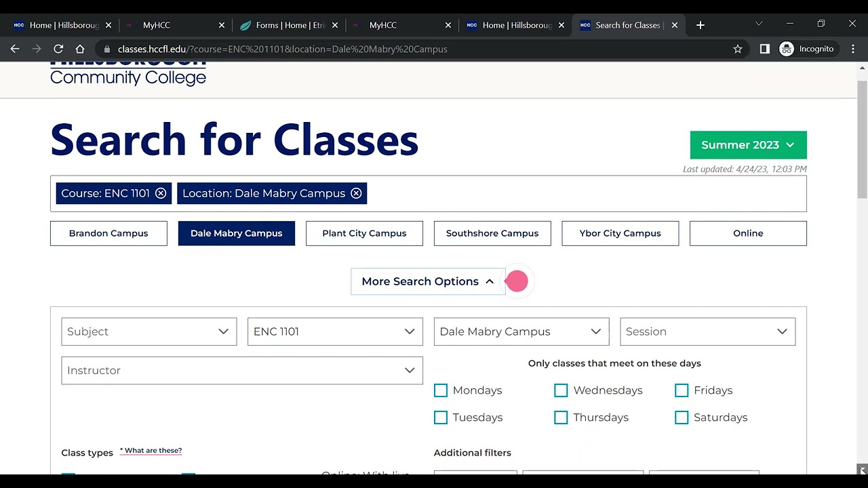Click the 'Additional filters' label
868x488 pixels.
point(473,453)
